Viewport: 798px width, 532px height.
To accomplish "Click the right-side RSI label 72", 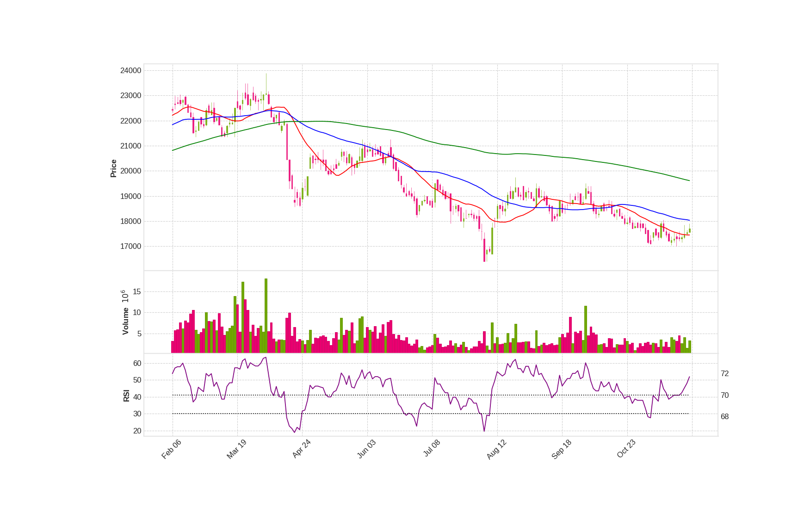I will click(x=724, y=374).
